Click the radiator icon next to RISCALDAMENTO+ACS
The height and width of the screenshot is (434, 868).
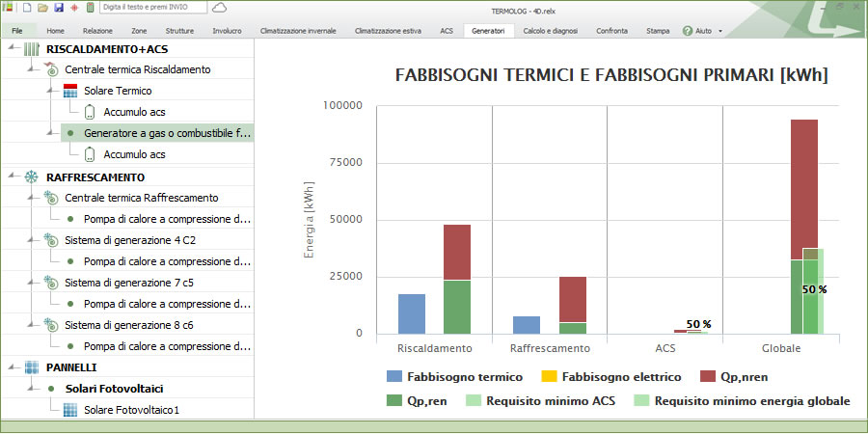tap(31, 49)
